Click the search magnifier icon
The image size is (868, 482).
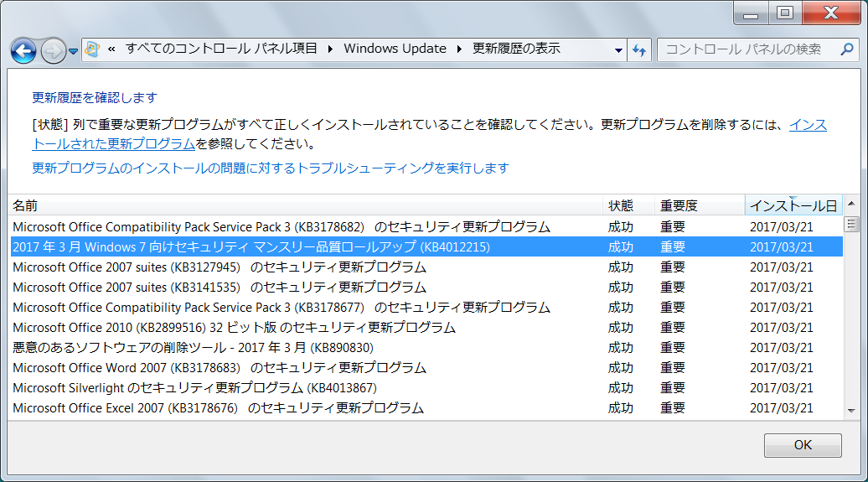coord(847,49)
